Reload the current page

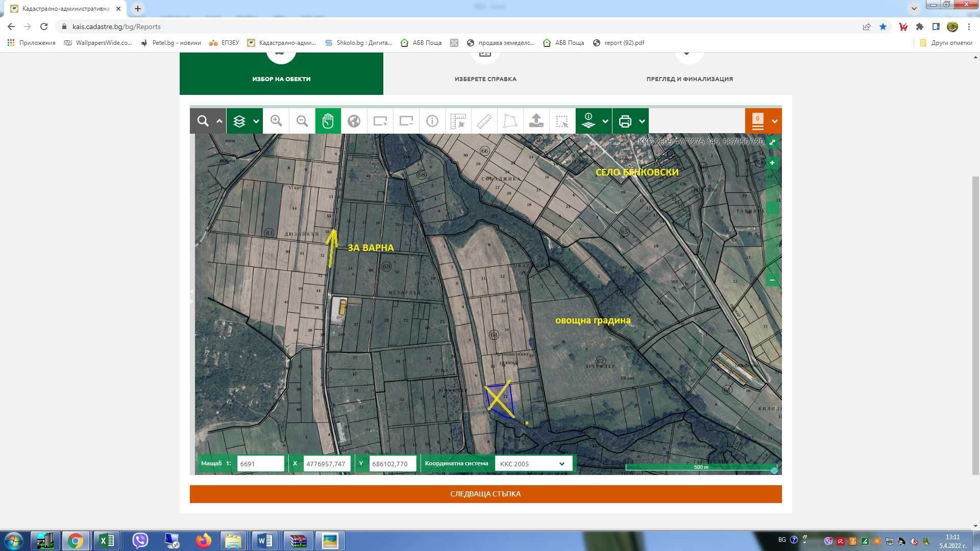44,27
